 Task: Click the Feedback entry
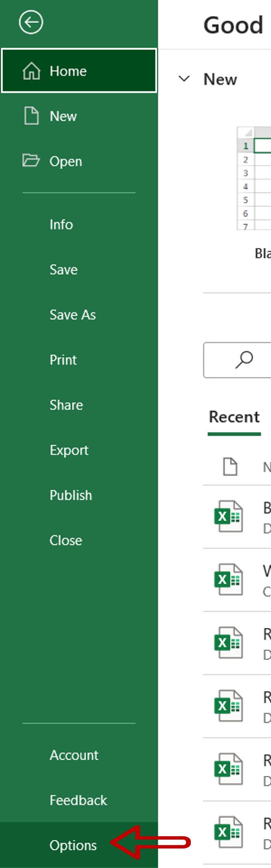tap(78, 800)
